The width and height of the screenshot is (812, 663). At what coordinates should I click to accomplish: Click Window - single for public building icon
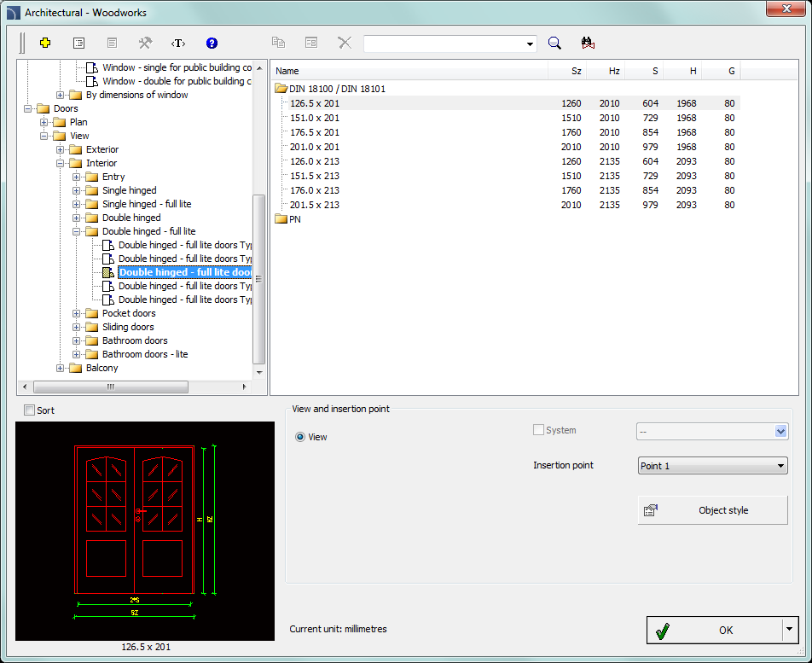pos(91,67)
